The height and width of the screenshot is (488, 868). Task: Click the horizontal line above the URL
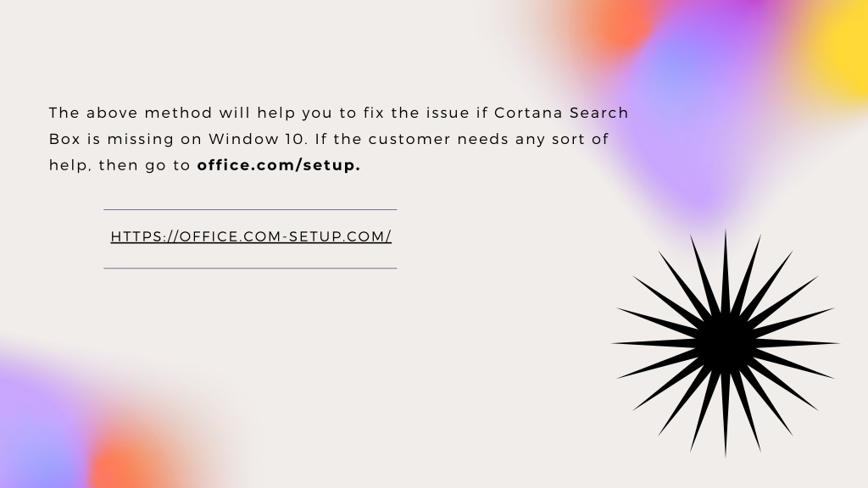pos(250,210)
